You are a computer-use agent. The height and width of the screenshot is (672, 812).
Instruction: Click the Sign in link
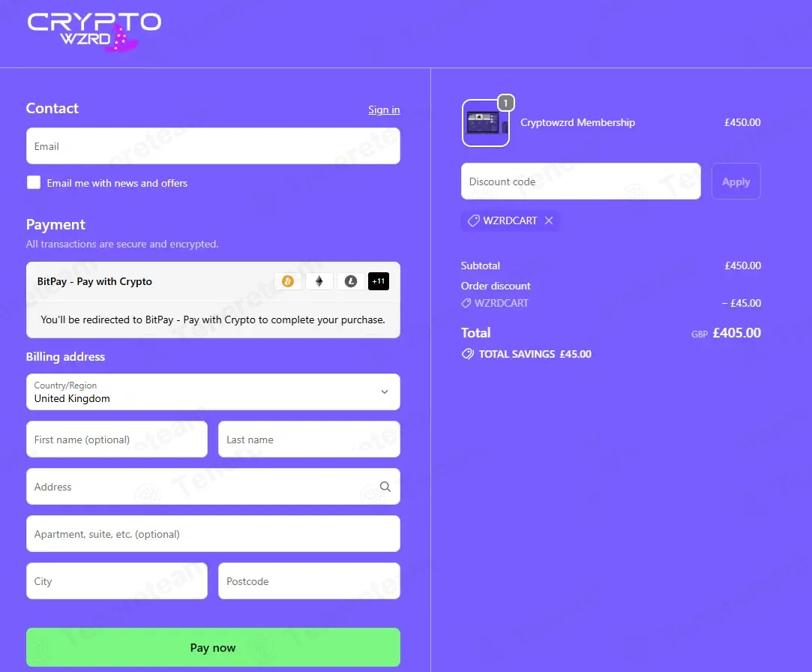point(384,109)
